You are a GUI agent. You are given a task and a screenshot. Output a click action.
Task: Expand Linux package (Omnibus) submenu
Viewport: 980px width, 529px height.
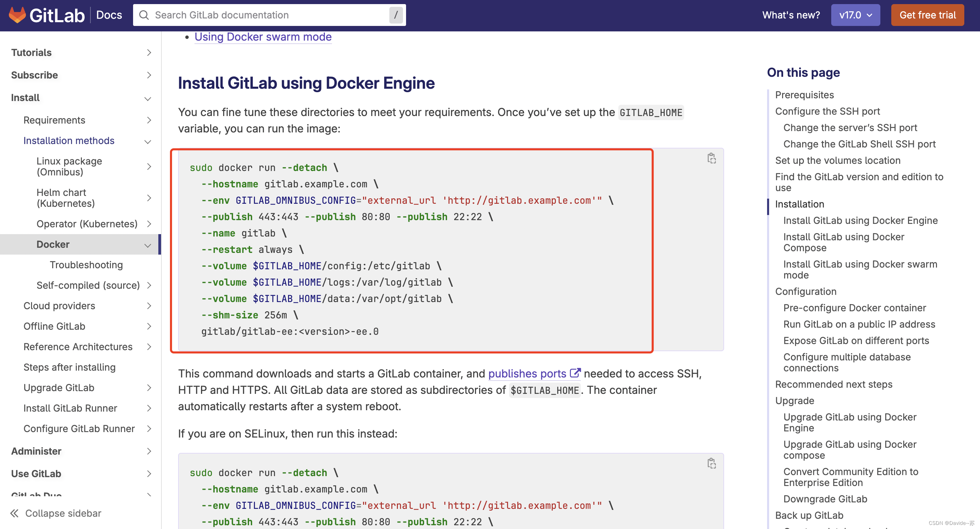click(x=149, y=166)
